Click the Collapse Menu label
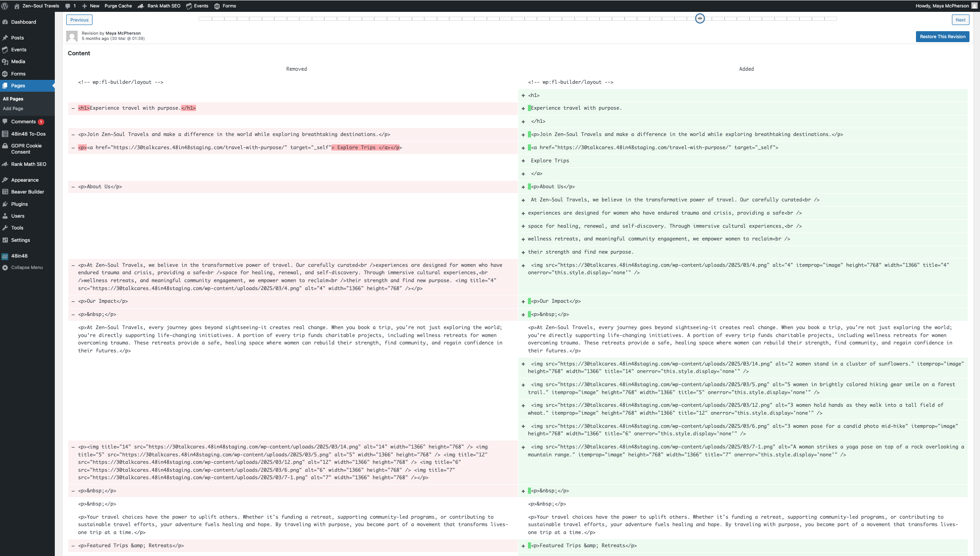The width and height of the screenshot is (980, 556). point(27,267)
